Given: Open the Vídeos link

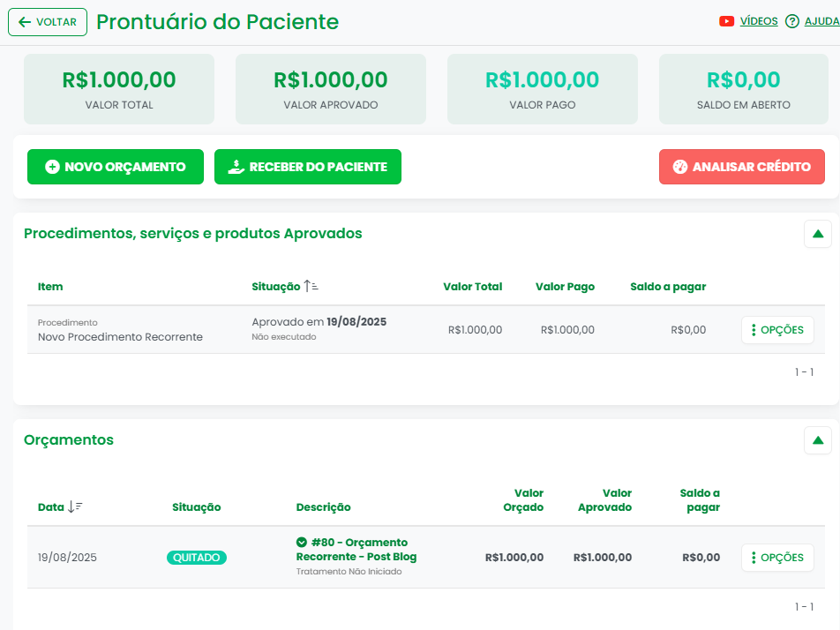Looking at the screenshot, I should point(758,21).
